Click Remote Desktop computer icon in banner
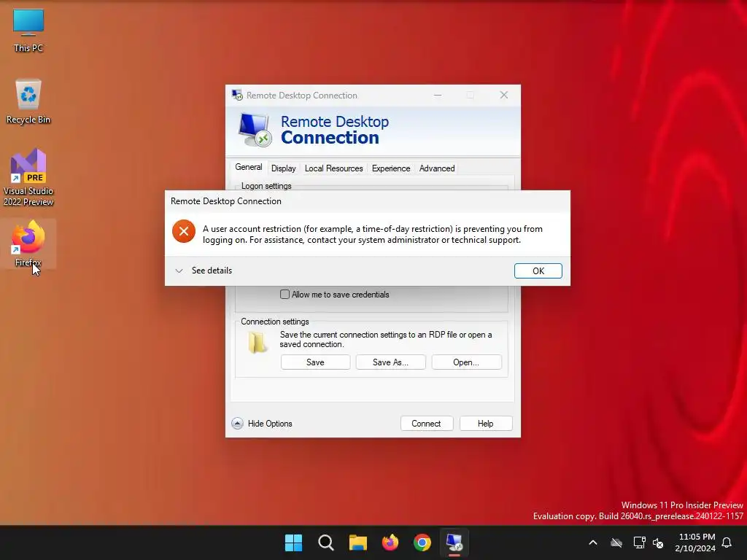 tap(255, 130)
